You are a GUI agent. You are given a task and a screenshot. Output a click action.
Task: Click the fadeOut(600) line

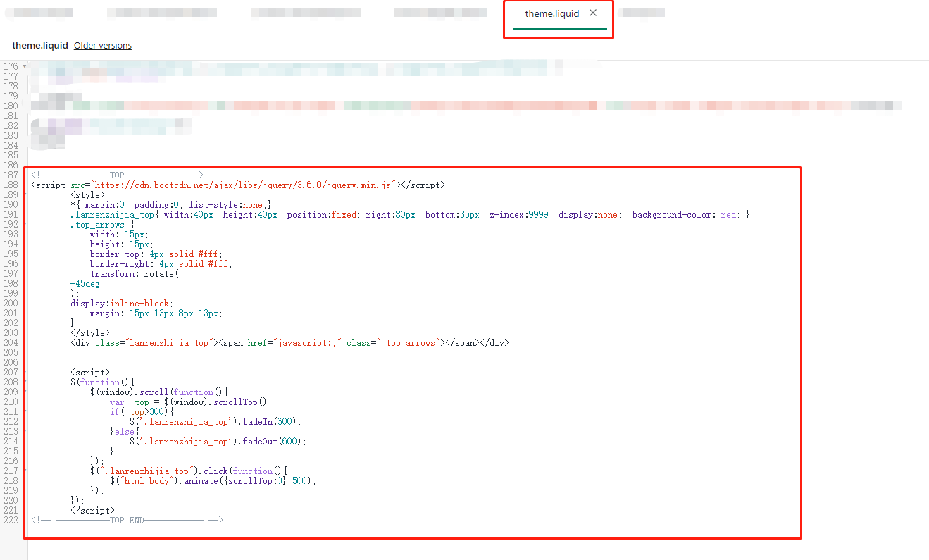tap(218, 441)
